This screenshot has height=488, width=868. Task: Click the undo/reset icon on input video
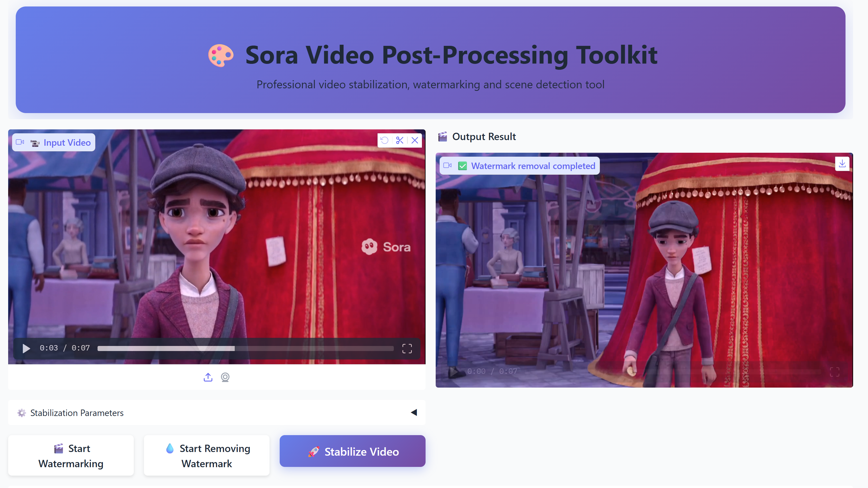[x=385, y=140]
